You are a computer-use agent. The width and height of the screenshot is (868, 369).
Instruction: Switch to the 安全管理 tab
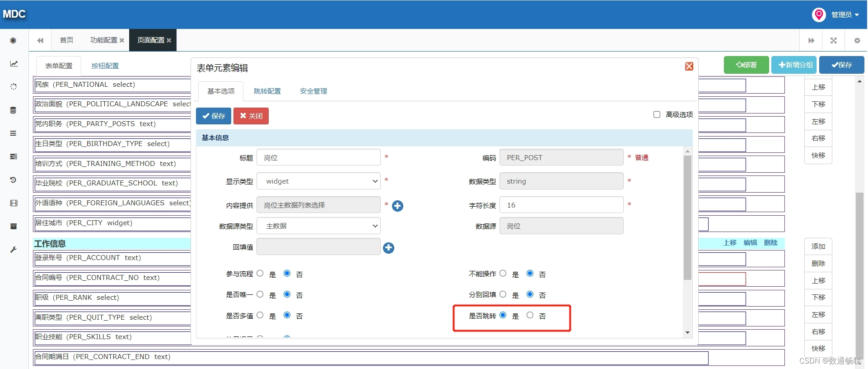313,91
